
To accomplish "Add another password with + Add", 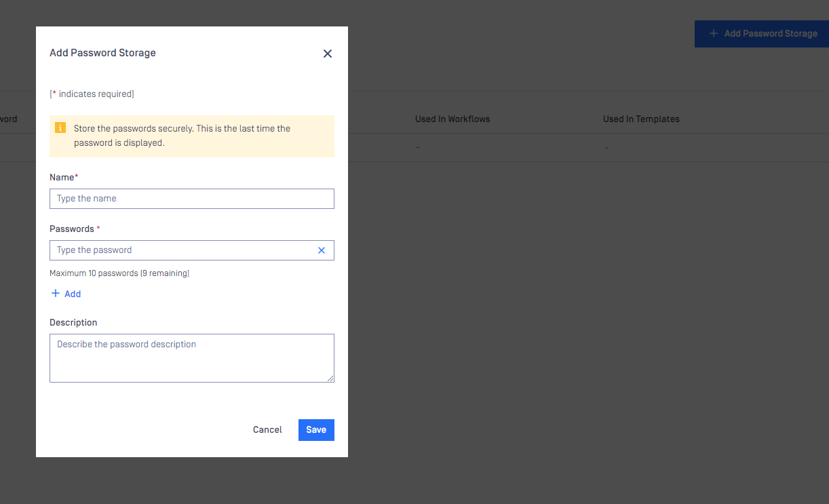I will (x=66, y=294).
